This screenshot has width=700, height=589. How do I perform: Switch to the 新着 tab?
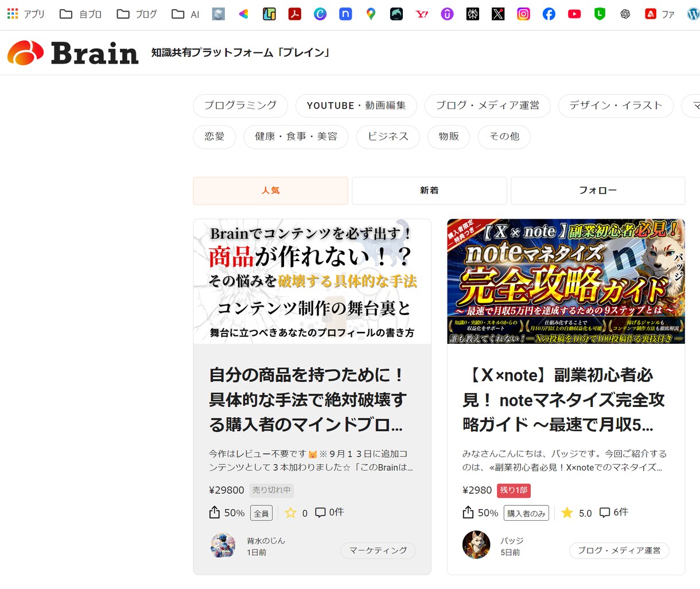click(429, 191)
